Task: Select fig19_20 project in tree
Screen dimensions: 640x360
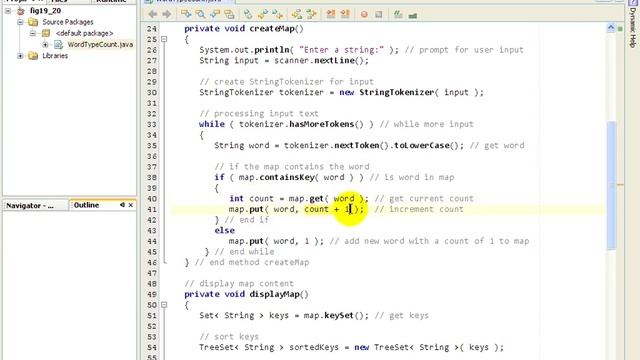Action: tap(45, 11)
